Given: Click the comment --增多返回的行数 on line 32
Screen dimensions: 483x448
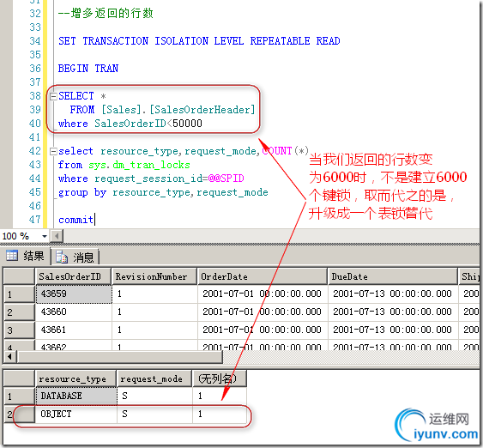Looking at the screenshot, I should [106, 13].
